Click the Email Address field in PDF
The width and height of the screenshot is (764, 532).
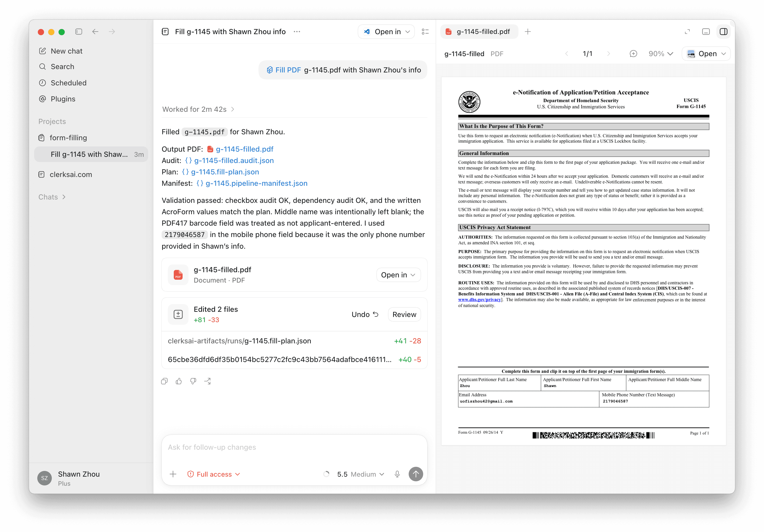(x=528, y=399)
